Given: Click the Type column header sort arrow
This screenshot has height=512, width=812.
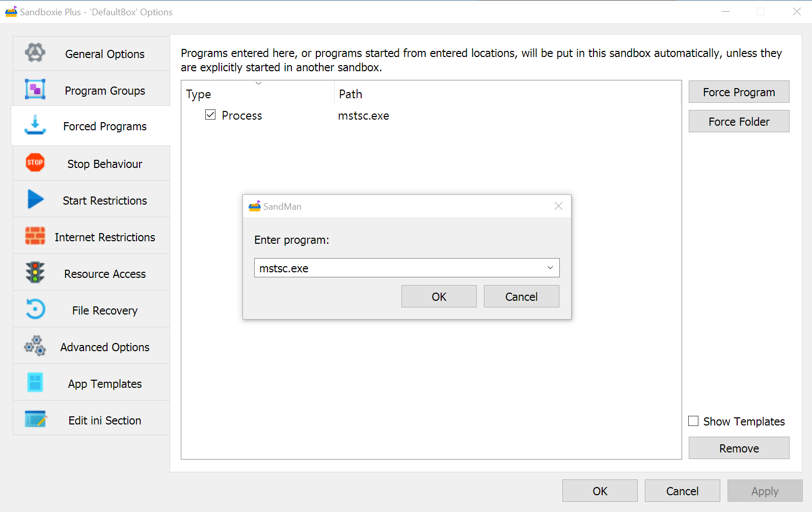Looking at the screenshot, I should click(x=258, y=83).
